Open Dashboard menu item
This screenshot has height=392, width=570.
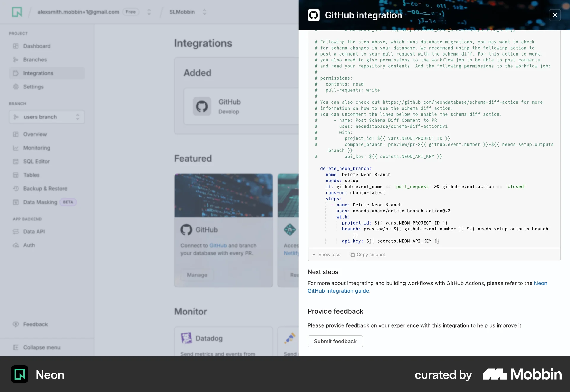tap(47, 46)
